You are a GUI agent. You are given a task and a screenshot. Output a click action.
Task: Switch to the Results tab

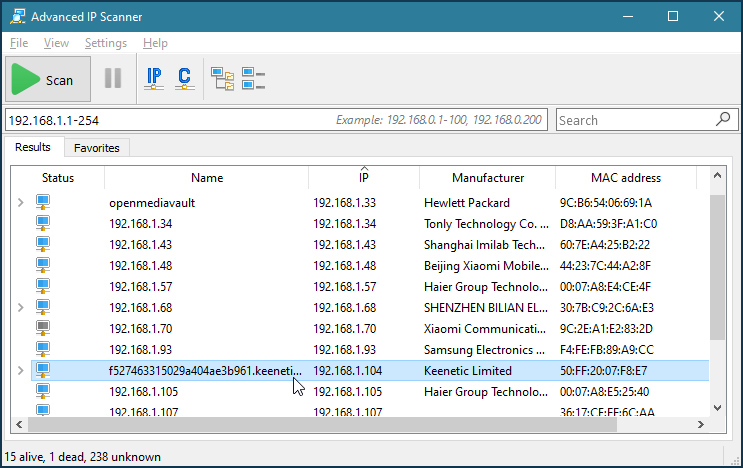[33, 147]
